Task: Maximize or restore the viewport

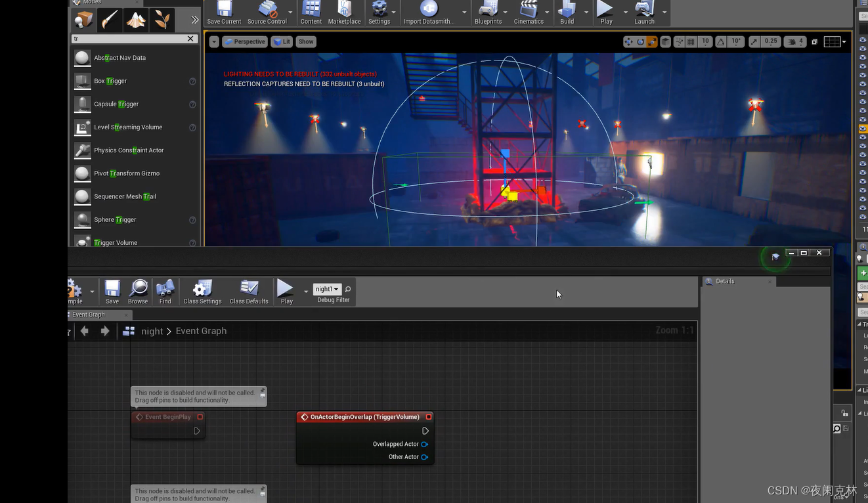Action: click(814, 41)
